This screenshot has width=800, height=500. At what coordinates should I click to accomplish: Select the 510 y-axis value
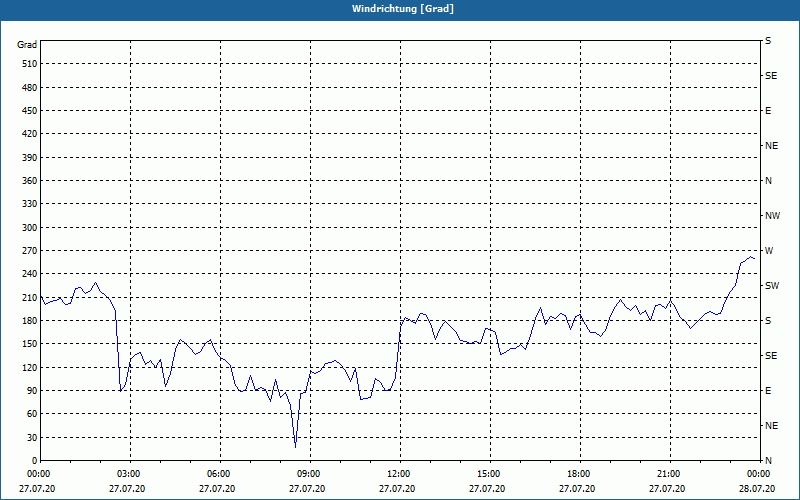point(31,64)
